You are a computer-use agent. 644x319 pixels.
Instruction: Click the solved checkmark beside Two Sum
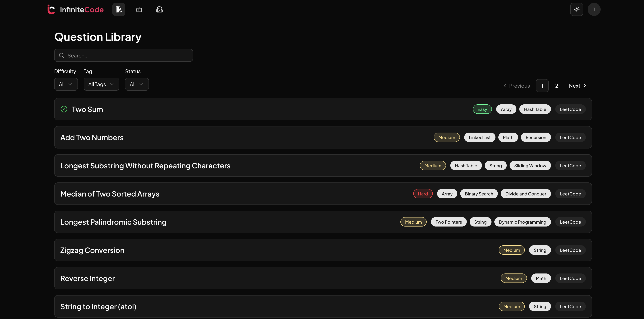click(64, 109)
